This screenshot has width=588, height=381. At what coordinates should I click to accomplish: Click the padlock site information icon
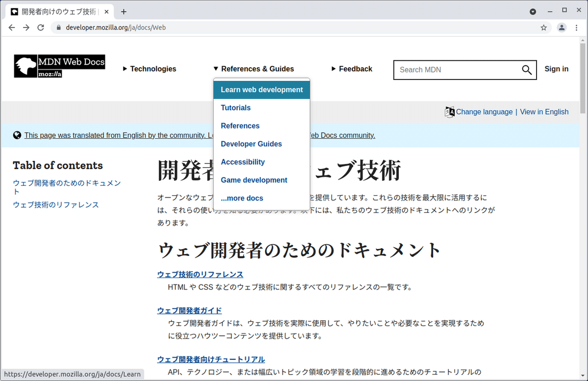tap(58, 27)
